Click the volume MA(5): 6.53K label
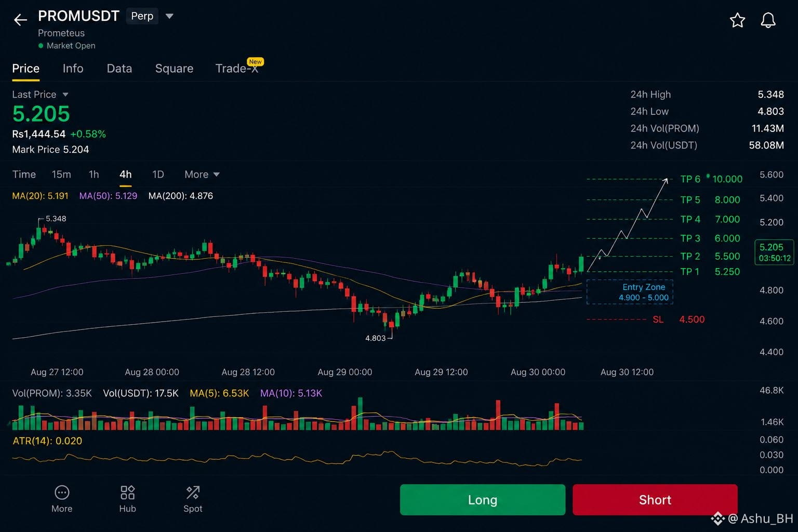798x532 pixels. click(219, 393)
